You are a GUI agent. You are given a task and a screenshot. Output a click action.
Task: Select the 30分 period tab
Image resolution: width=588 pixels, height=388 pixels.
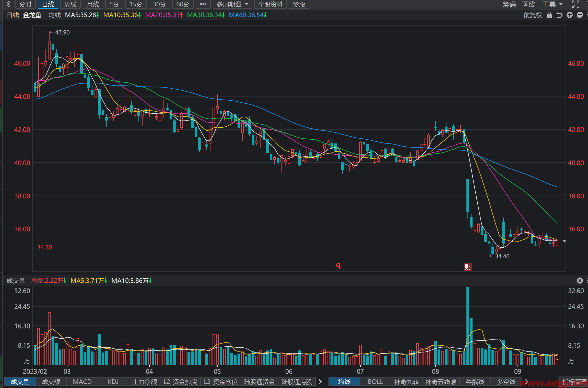click(159, 4)
